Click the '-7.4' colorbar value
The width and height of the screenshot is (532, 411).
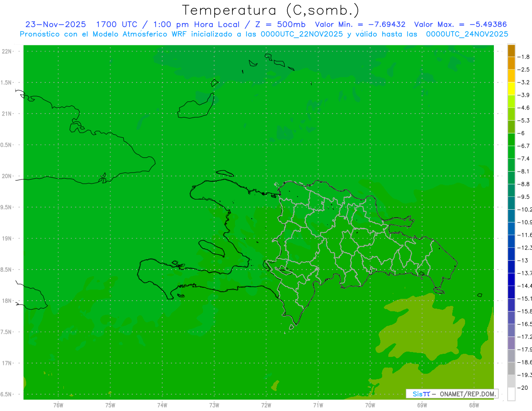click(x=524, y=158)
